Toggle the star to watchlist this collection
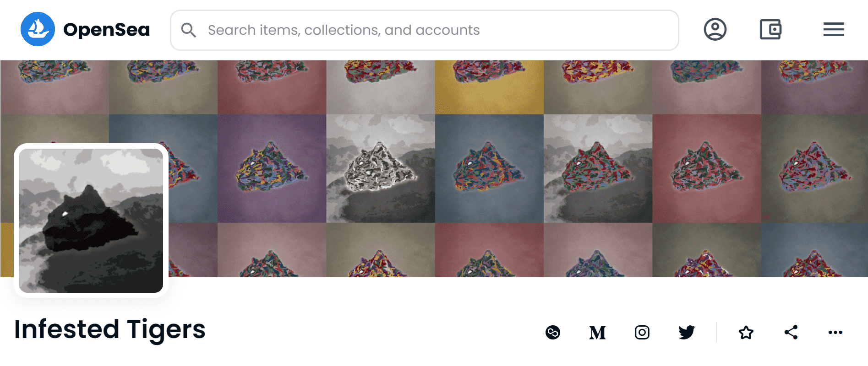Screen dimensions: 868x366 [746, 332]
